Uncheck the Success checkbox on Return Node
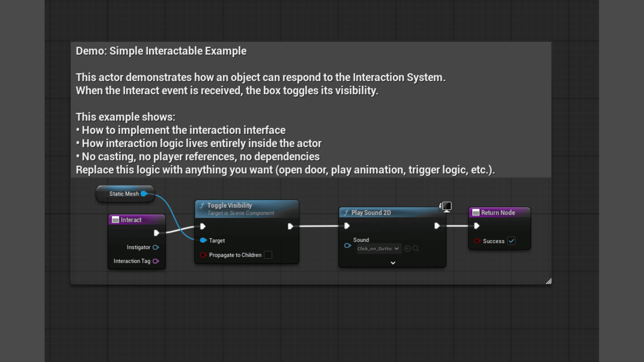The width and height of the screenshot is (644, 362). pos(511,241)
